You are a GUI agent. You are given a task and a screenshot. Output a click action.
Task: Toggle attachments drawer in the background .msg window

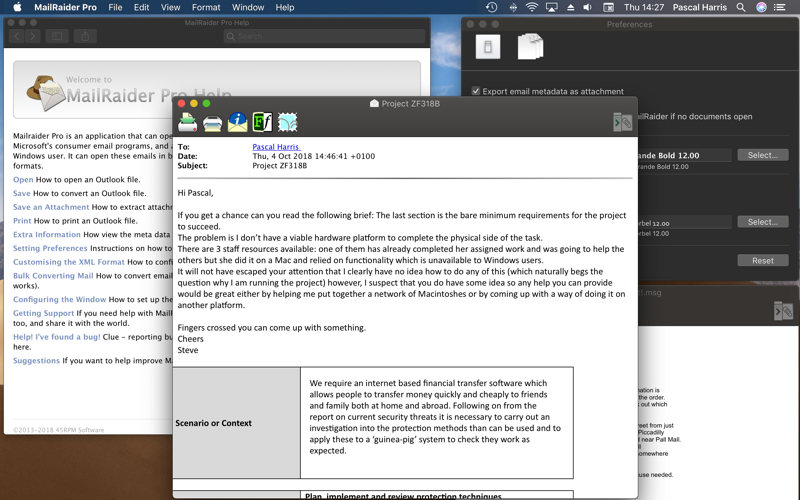tap(784, 310)
